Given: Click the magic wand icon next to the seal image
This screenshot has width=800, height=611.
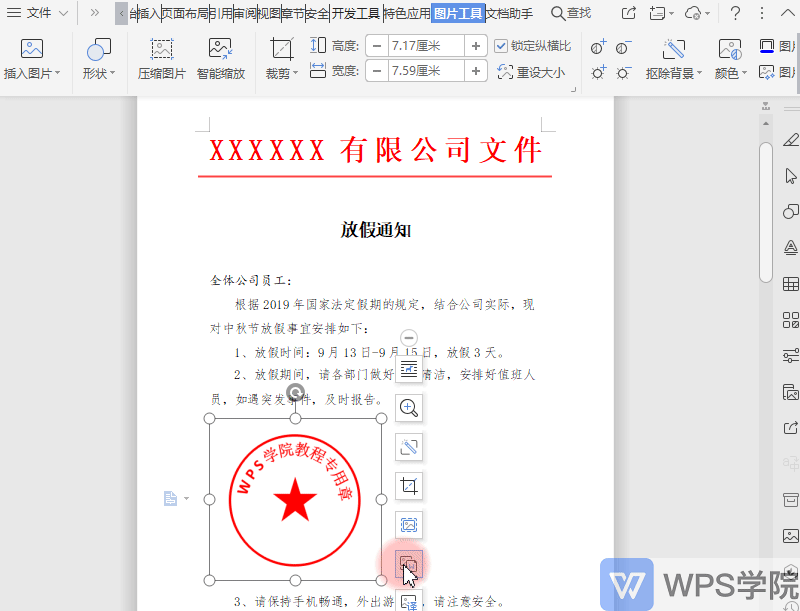Looking at the screenshot, I should click(x=408, y=447).
